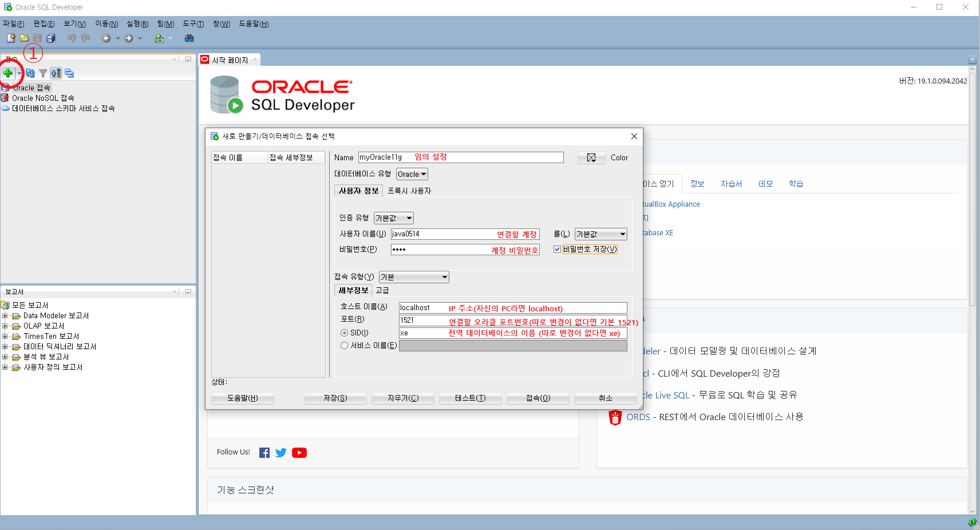Go back with the left arrow icon
This screenshot has height=530, width=980.
coord(106,38)
